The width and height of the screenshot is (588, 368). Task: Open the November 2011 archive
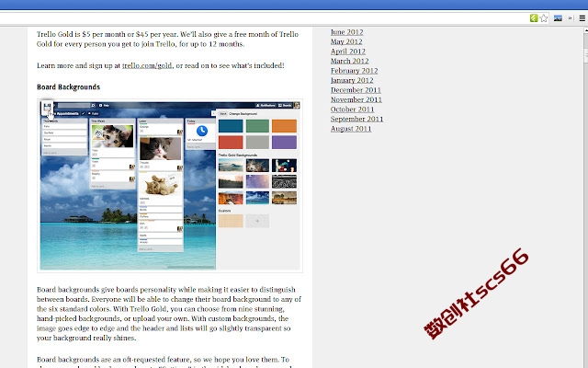click(356, 99)
